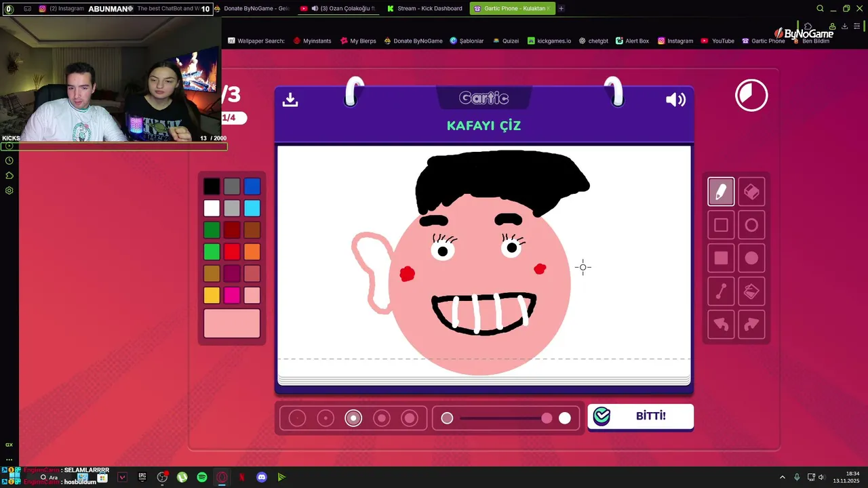The image size is (868, 488).
Task: Switch to Donate ByNoGame browser tab
Action: tap(252, 8)
